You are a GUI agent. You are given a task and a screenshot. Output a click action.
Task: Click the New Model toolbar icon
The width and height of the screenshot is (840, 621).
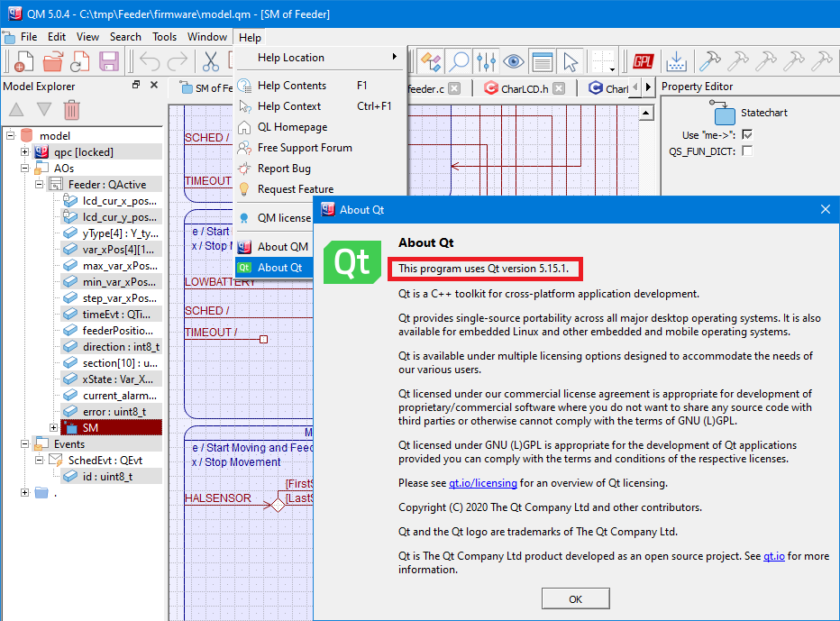point(23,61)
